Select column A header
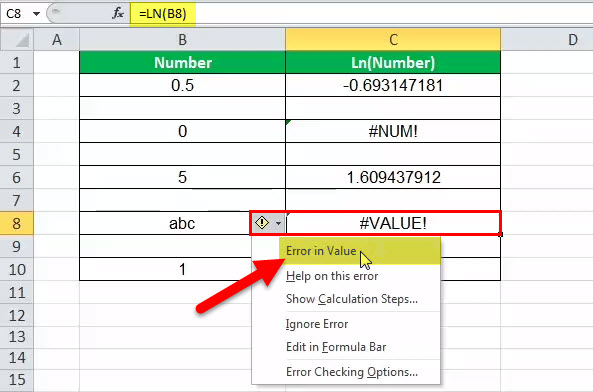 [57, 40]
